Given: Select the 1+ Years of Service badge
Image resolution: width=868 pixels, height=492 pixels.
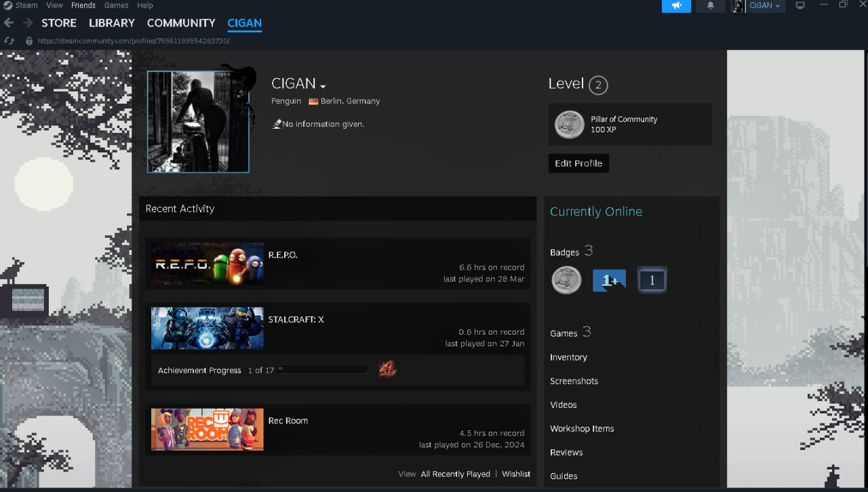Looking at the screenshot, I should point(609,280).
